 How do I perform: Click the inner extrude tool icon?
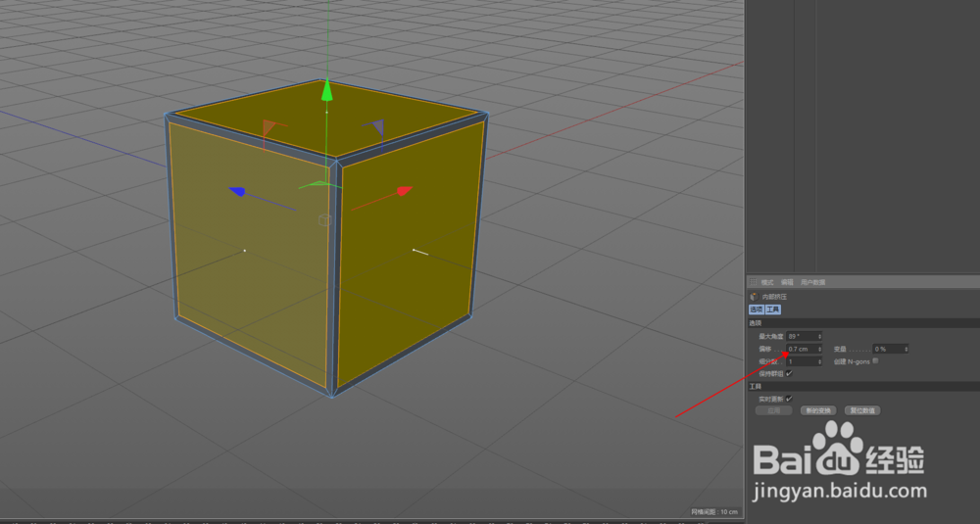[x=754, y=297]
